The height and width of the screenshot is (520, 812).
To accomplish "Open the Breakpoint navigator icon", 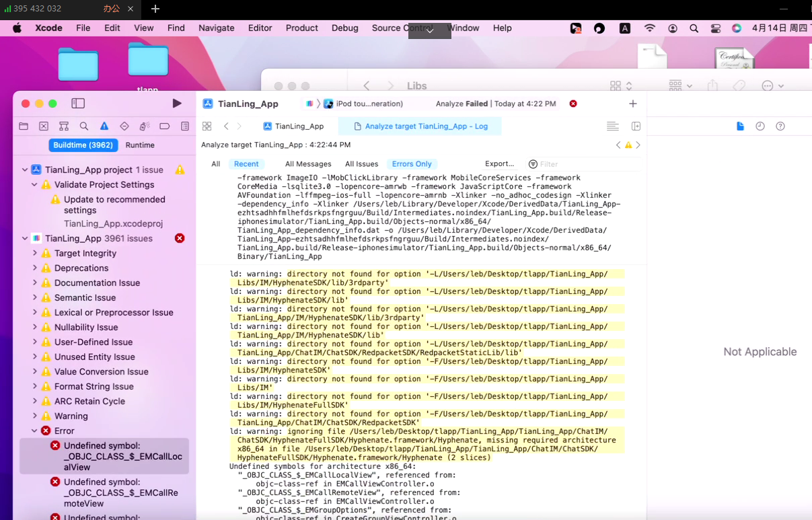I will (x=165, y=126).
